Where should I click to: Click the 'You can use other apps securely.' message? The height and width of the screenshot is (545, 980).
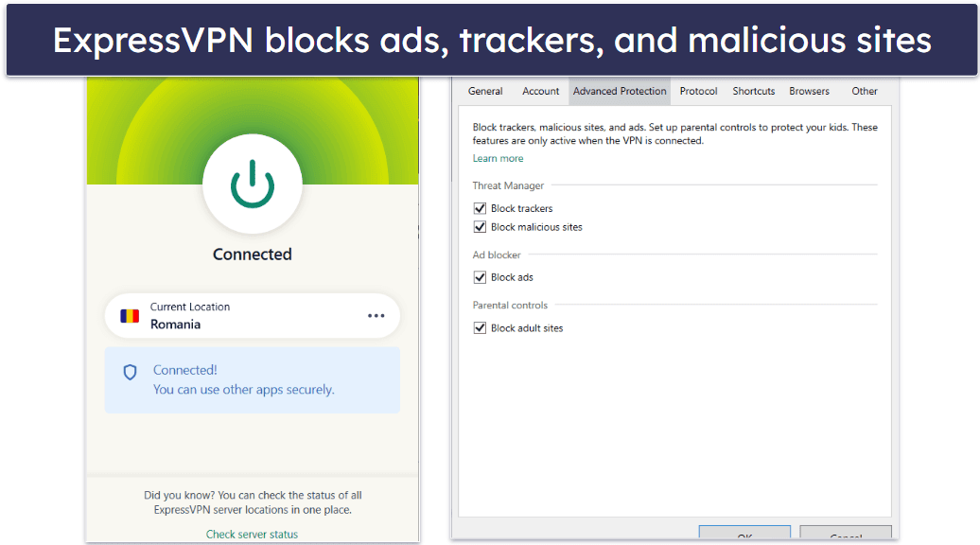click(244, 390)
